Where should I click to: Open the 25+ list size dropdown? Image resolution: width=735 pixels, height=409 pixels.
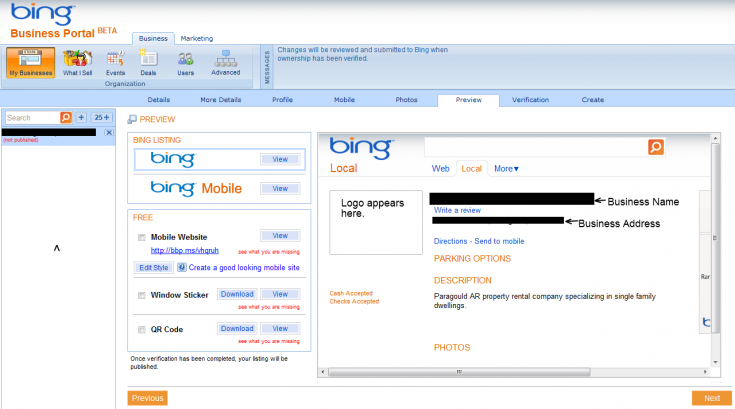(102, 117)
